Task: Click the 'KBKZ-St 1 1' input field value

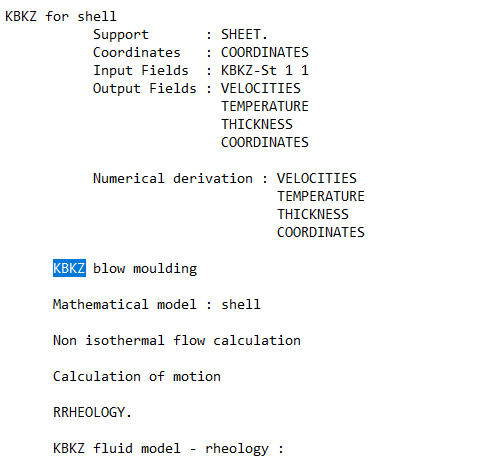Action: (x=265, y=70)
